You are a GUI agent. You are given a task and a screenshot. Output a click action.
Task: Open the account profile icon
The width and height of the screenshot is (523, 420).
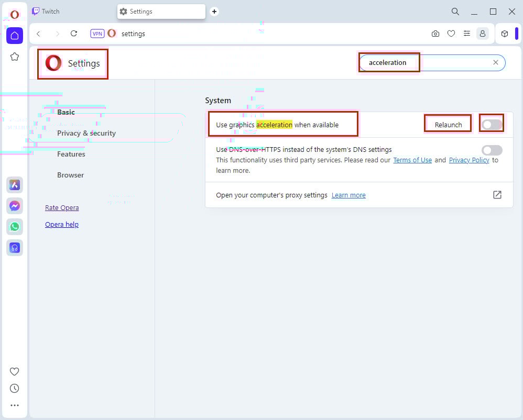pos(482,34)
